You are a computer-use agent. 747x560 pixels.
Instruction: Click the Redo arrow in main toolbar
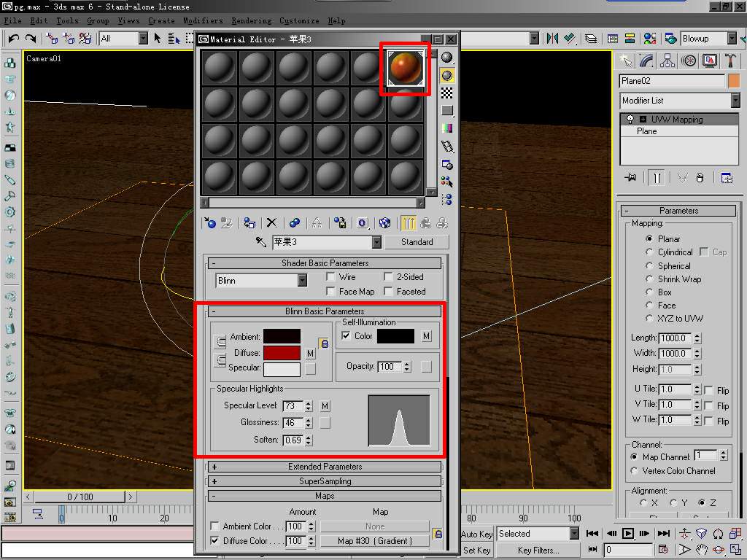[x=31, y=38]
